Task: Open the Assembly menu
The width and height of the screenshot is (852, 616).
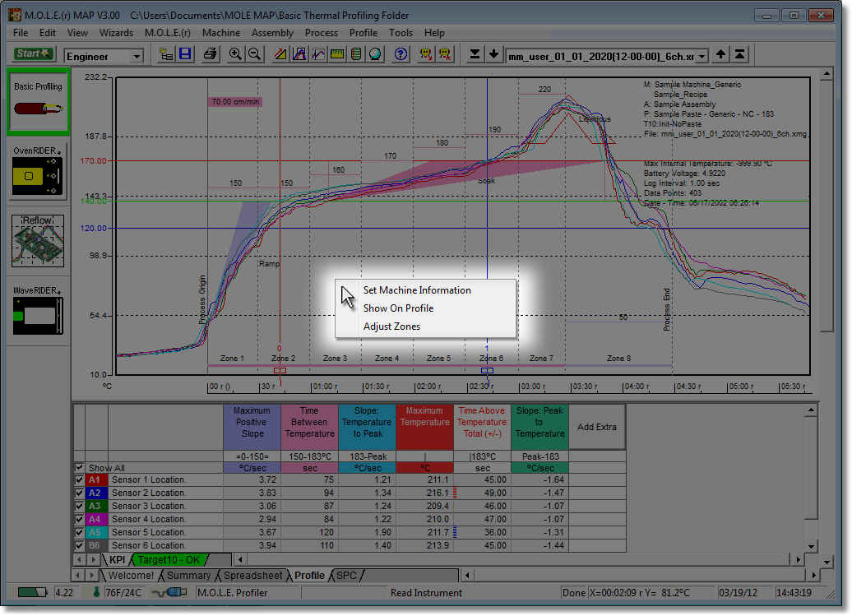Action: (272, 33)
